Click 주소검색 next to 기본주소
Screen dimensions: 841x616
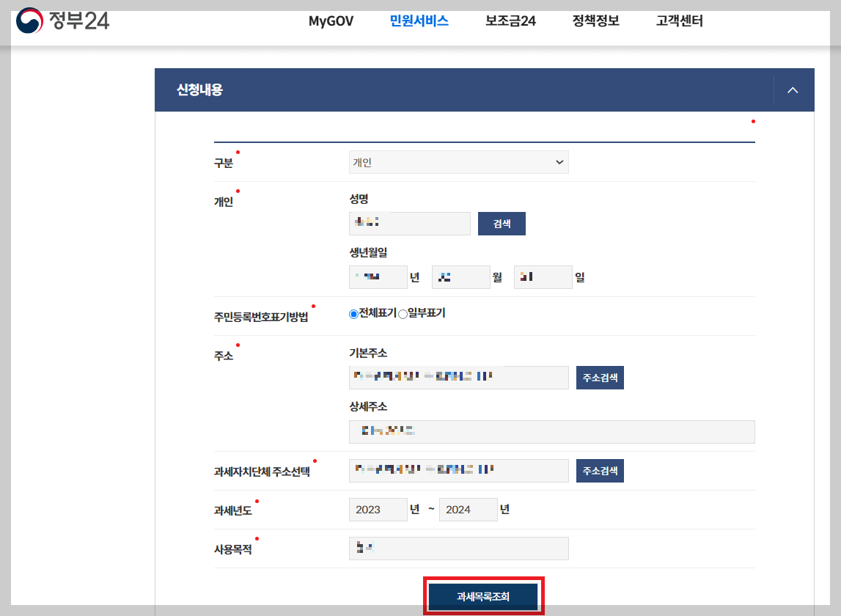[600, 377]
